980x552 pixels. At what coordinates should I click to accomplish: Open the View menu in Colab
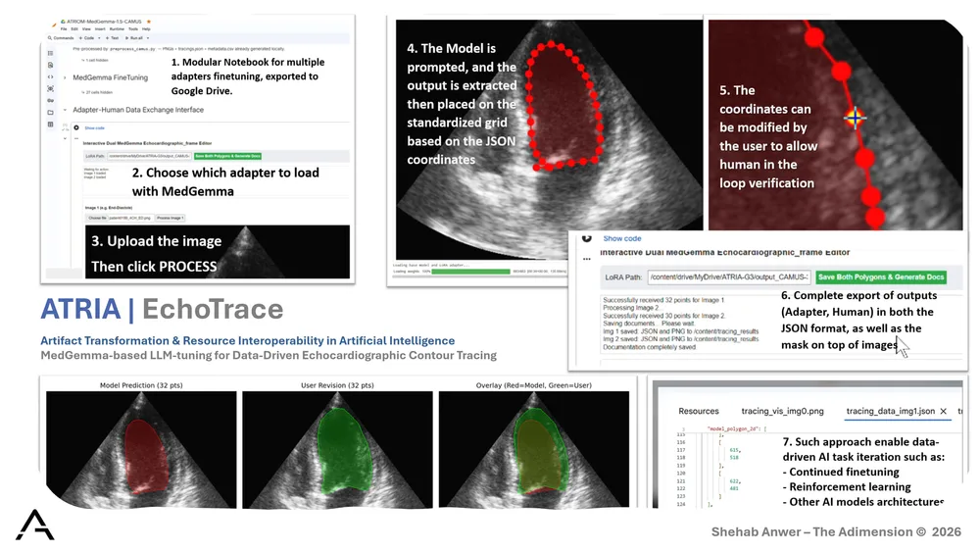click(x=86, y=29)
